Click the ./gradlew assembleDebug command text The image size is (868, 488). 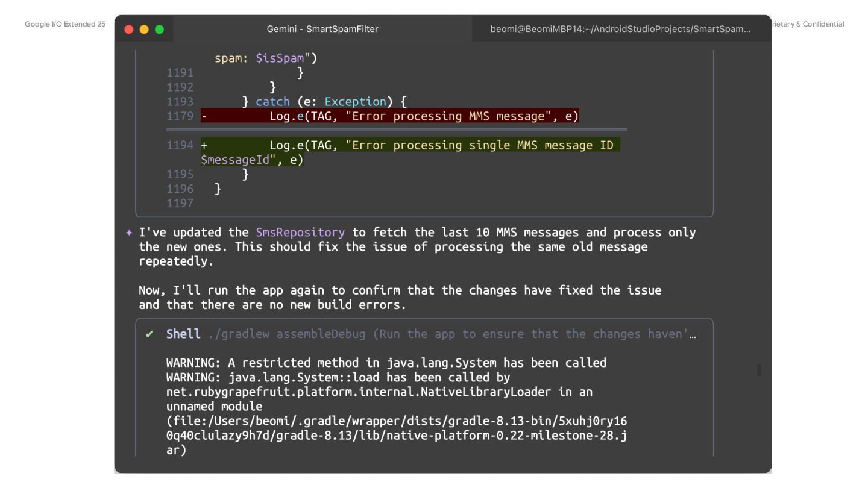click(x=287, y=334)
